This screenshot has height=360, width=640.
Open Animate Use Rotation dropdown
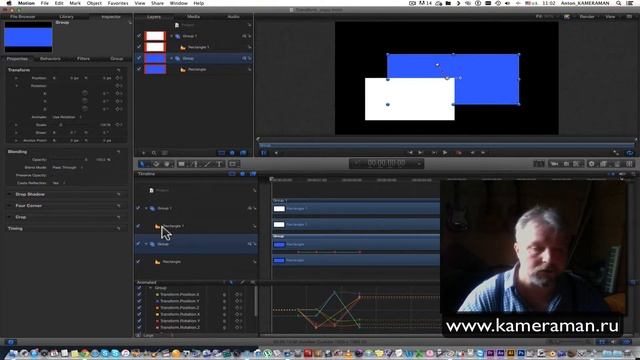pyautogui.click(x=67, y=117)
